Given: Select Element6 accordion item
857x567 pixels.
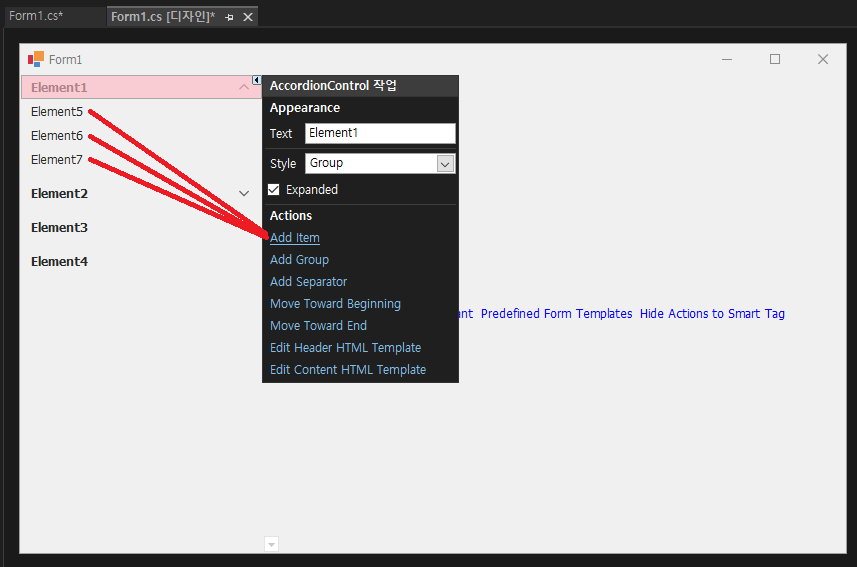Looking at the screenshot, I should click(57, 136).
